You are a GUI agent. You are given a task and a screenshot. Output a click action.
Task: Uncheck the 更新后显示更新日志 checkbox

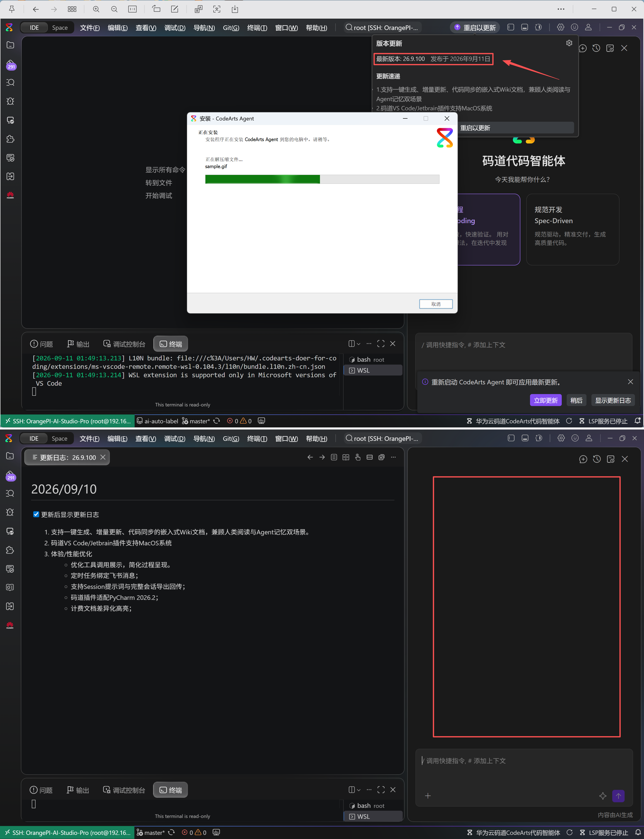[36, 514]
